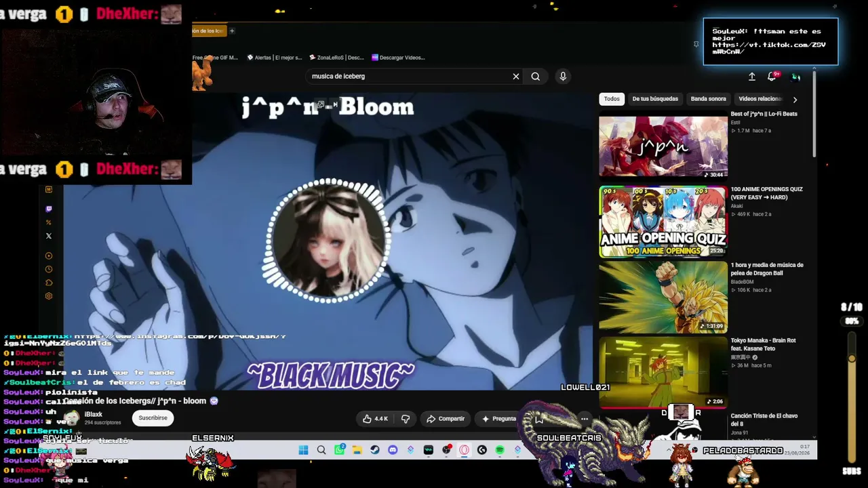Open the "Tokyo Manaka - Brain Rot" thumbnail
The width and height of the screenshot is (868, 488).
coord(663,372)
